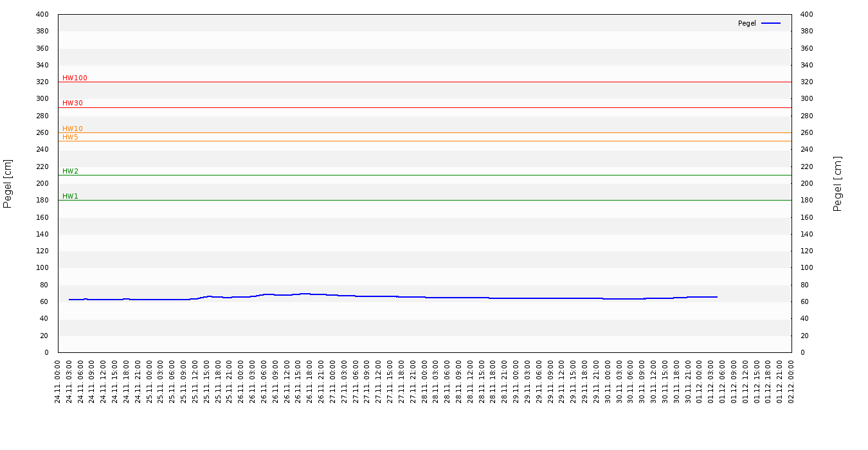Click the 26.11. 18:00 time axis label
This screenshot has width=868, height=450.
click(x=311, y=381)
